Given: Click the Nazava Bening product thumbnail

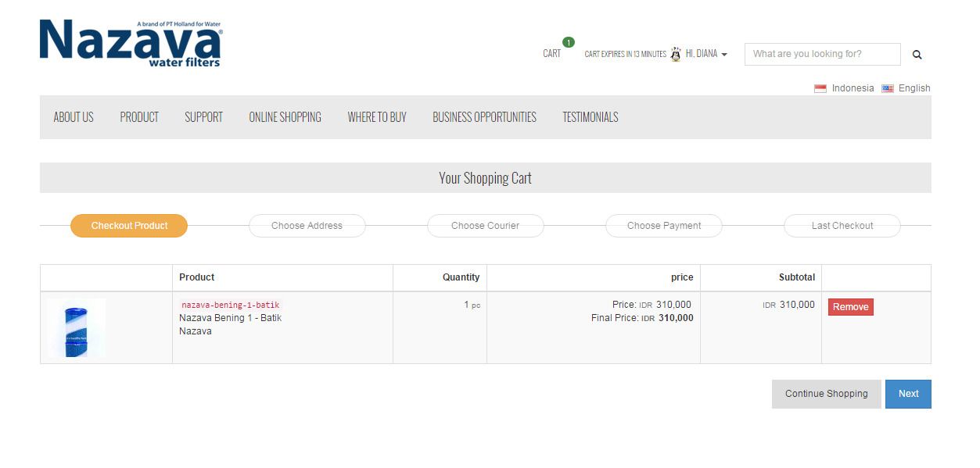Looking at the screenshot, I should (76, 328).
